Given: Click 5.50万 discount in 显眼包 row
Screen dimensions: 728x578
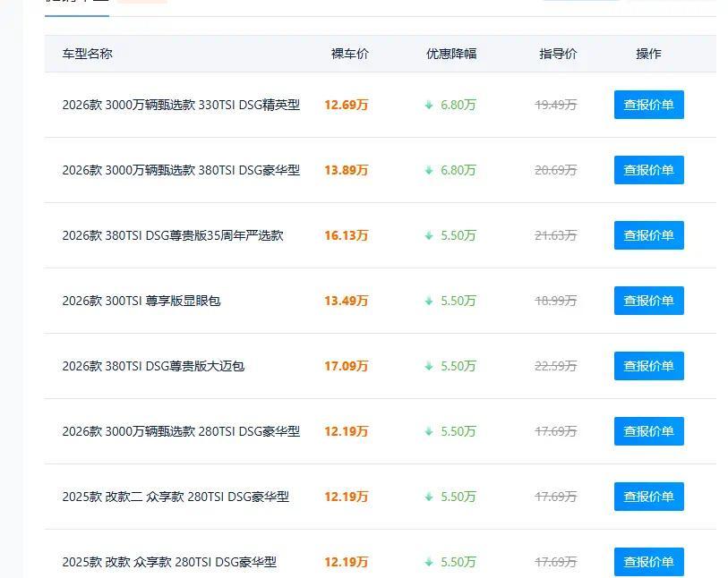Looking at the screenshot, I should (458, 301).
